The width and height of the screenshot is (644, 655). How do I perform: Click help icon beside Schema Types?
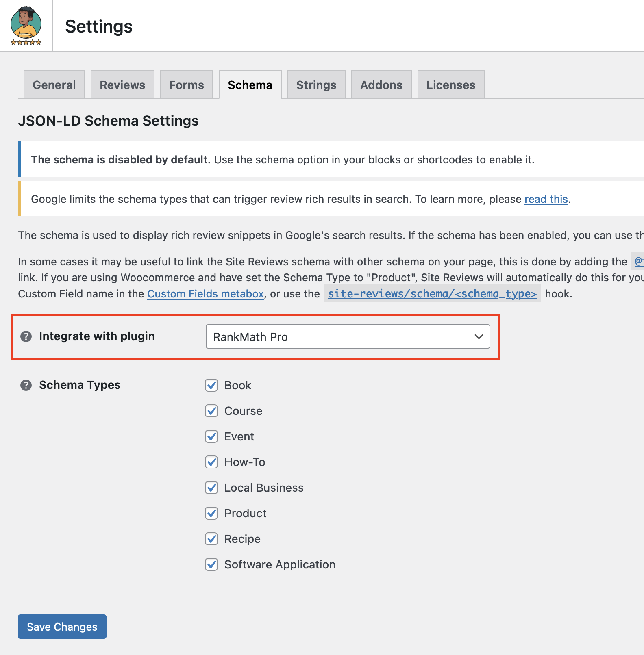point(26,385)
